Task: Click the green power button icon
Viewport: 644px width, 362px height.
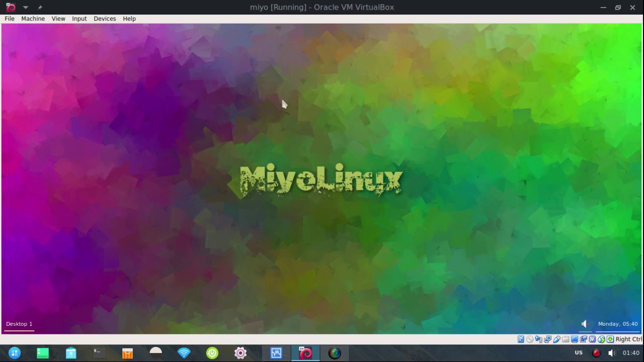Action: tap(212, 353)
